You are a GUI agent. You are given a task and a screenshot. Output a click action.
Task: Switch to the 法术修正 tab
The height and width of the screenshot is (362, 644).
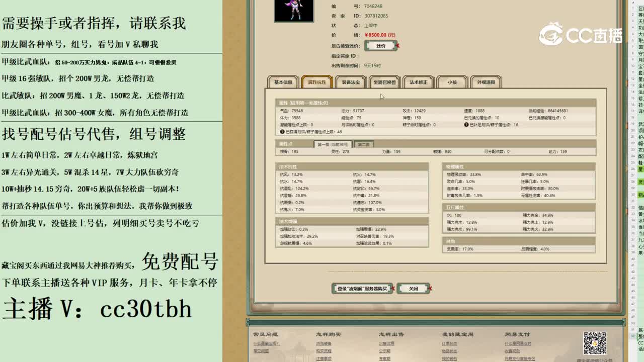pos(418,82)
